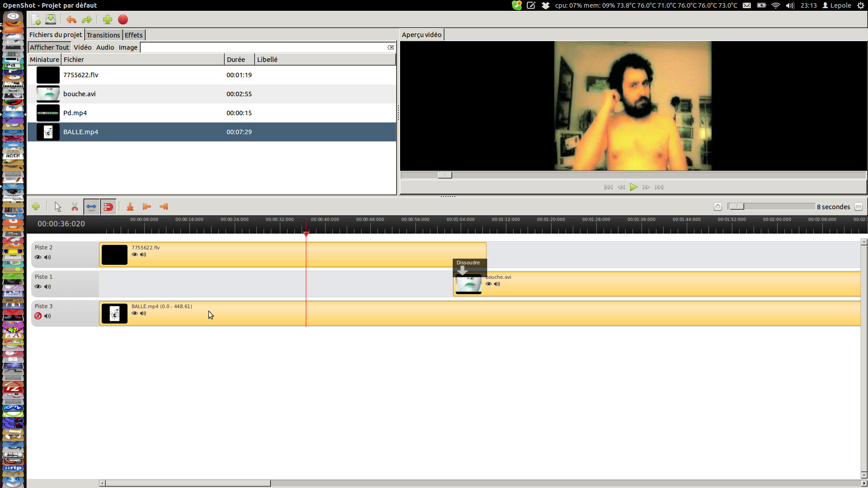Filter files by Audio
The image size is (868, 488).
(x=105, y=47)
